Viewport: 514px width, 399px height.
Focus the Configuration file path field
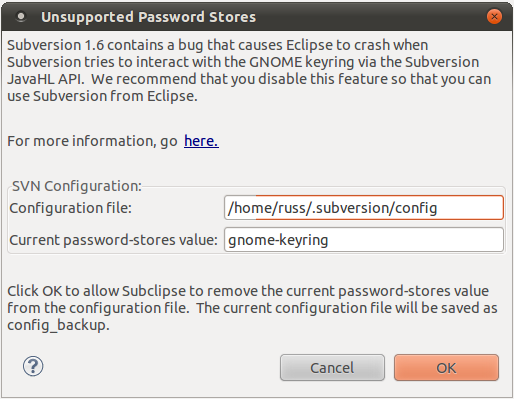364,207
